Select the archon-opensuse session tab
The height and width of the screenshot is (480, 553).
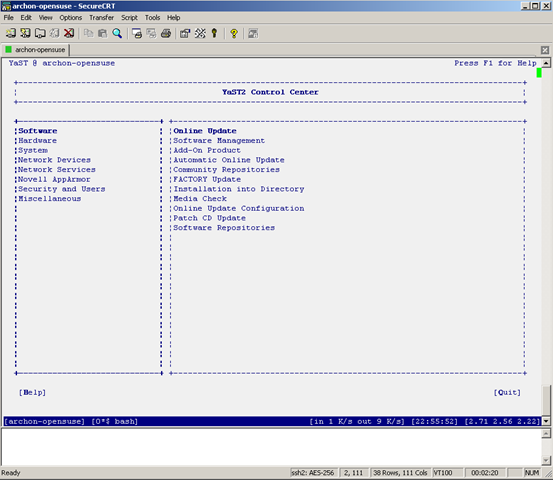pos(36,50)
